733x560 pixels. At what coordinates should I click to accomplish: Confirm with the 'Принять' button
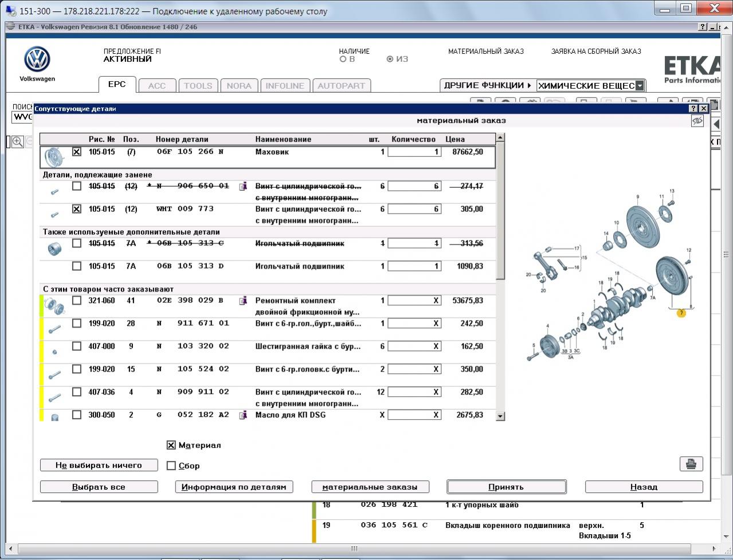506,487
